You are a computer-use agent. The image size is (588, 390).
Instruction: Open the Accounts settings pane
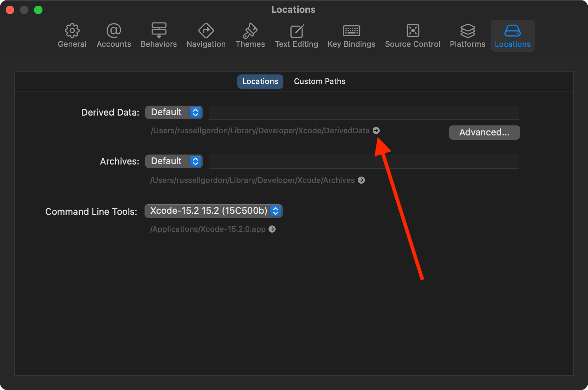pos(114,35)
